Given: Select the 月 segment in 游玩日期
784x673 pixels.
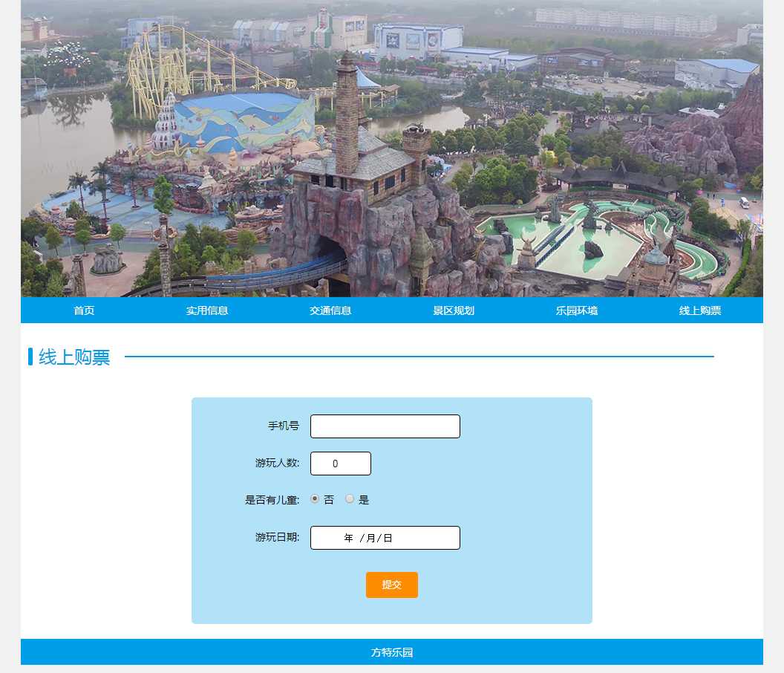Looking at the screenshot, I should [370, 538].
